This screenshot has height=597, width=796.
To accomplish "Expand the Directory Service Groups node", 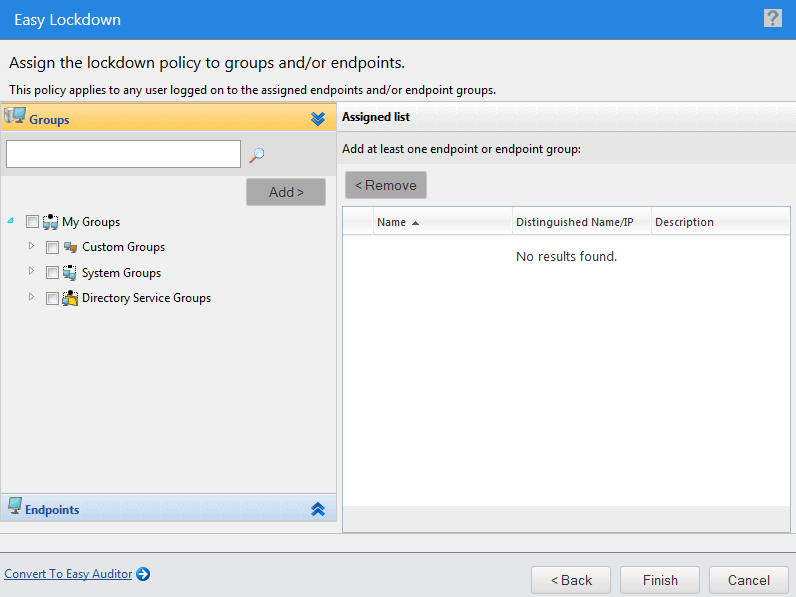I will click(31, 296).
